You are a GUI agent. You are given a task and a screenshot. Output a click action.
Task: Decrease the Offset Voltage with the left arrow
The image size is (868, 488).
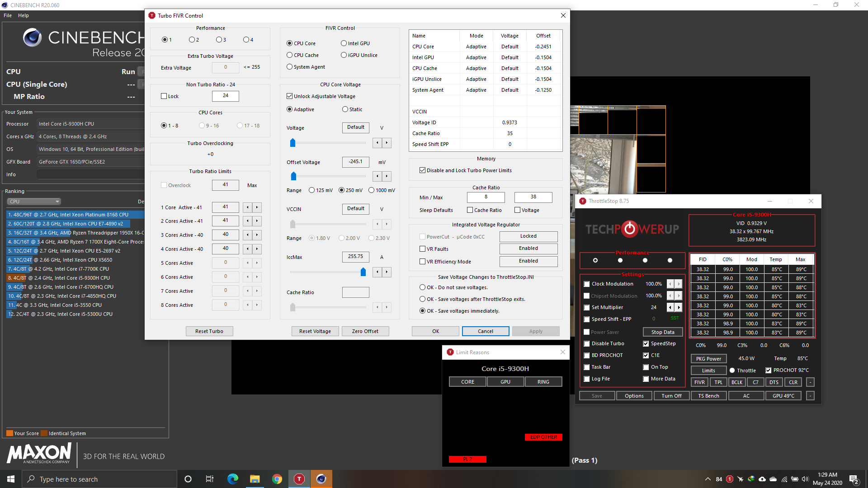click(x=377, y=176)
